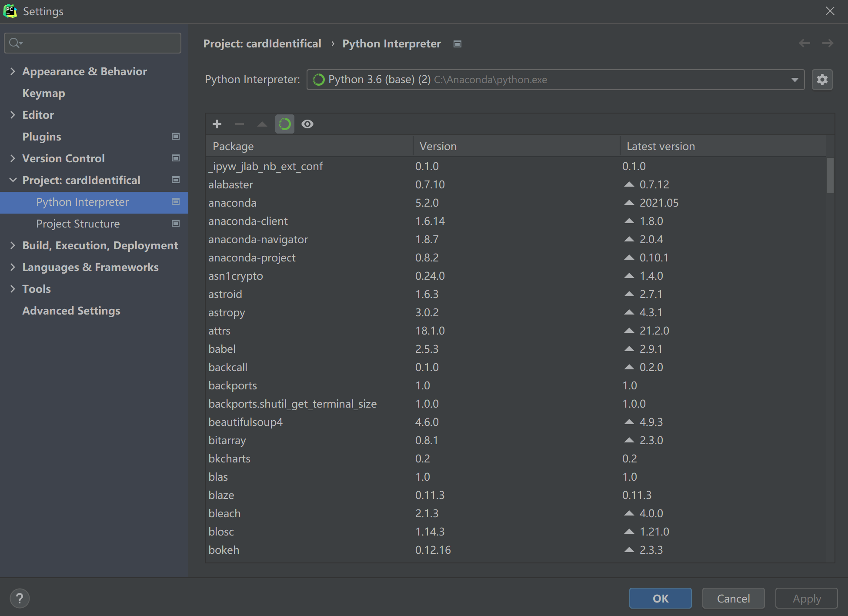Expand the Languages & Frameworks section
Image resolution: width=848 pixels, height=616 pixels.
[13, 267]
